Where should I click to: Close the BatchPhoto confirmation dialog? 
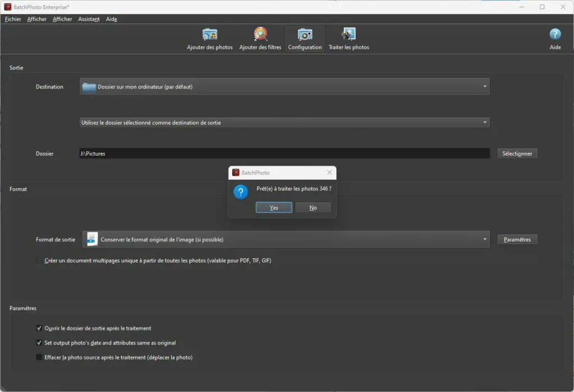[x=329, y=172]
